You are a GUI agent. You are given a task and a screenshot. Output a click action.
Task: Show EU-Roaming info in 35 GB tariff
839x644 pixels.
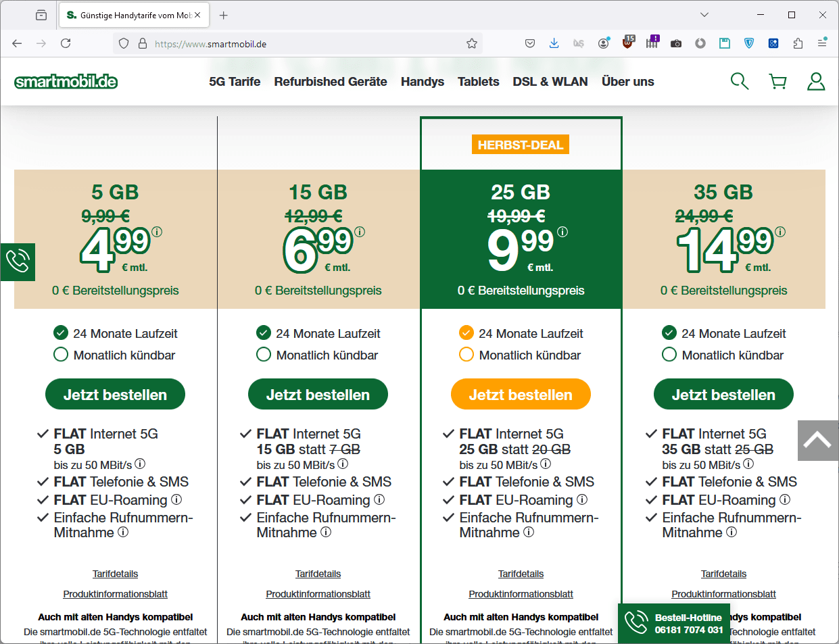(785, 499)
